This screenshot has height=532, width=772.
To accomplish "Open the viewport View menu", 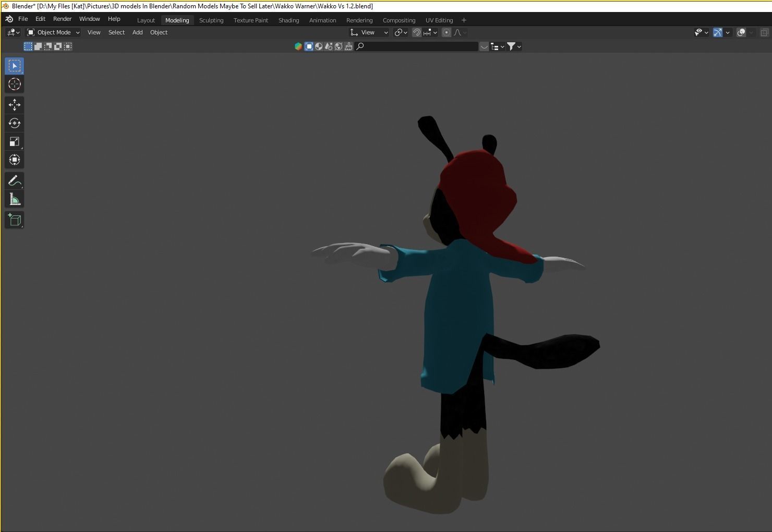I will click(94, 32).
